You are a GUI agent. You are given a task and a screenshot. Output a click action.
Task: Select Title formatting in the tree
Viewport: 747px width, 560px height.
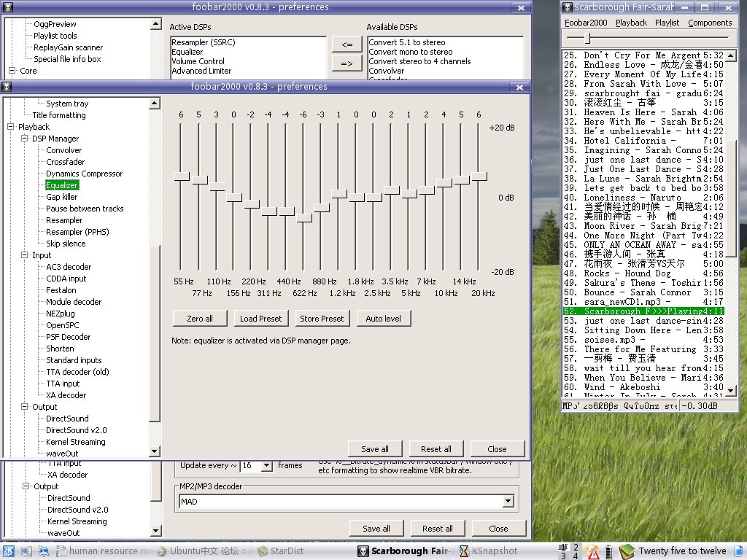(x=59, y=115)
